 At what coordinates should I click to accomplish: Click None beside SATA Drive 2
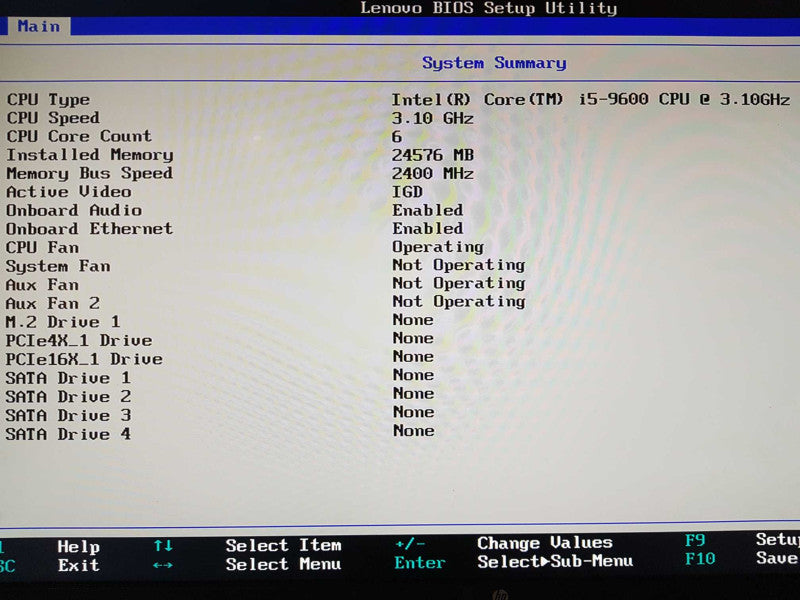(x=413, y=394)
